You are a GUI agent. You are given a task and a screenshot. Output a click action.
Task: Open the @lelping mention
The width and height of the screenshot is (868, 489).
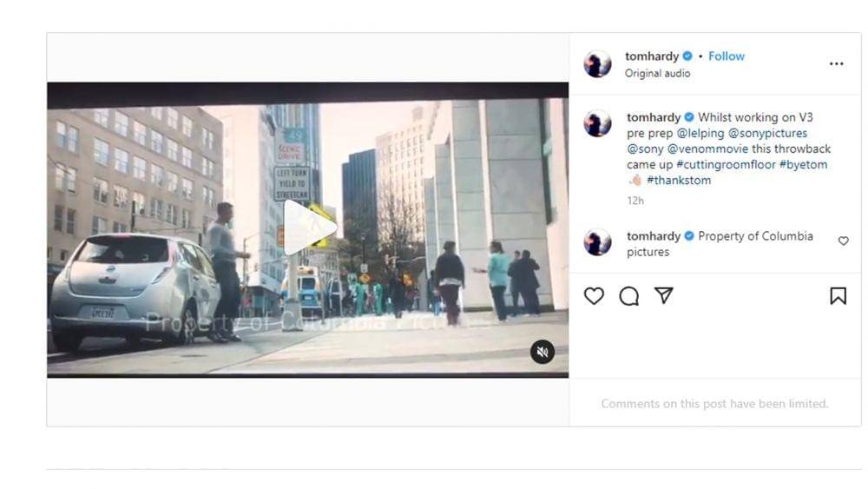tap(700, 133)
